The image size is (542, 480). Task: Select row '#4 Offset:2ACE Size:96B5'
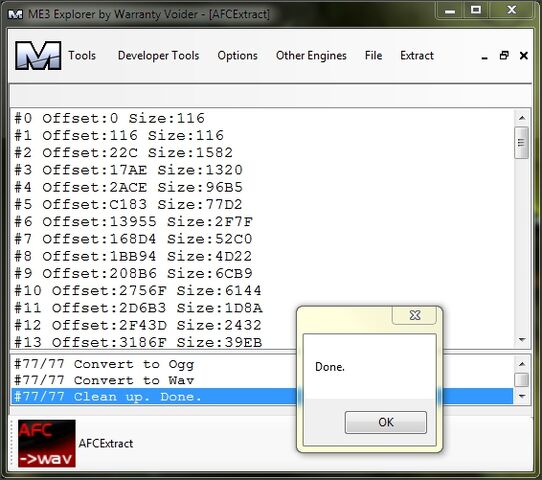pyautogui.click(x=263, y=187)
